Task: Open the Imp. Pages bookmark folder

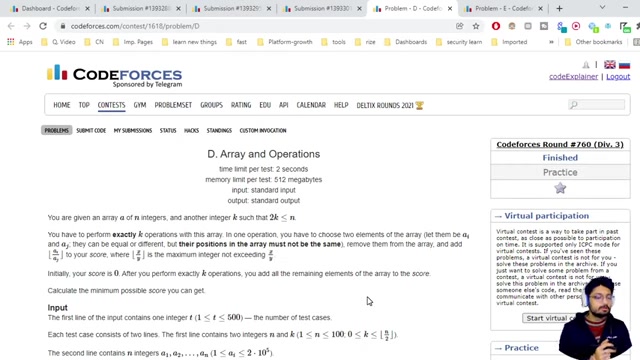Action: (x=133, y=42)
